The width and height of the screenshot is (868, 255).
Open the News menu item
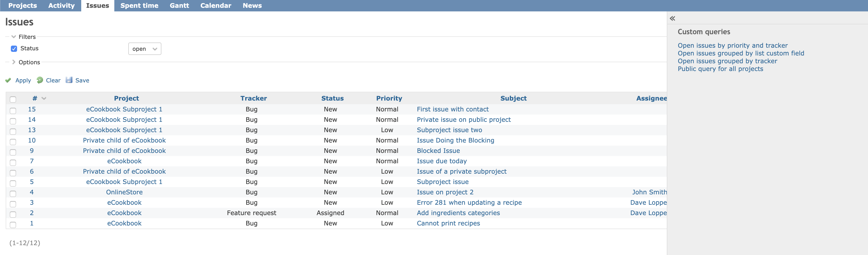252,5
